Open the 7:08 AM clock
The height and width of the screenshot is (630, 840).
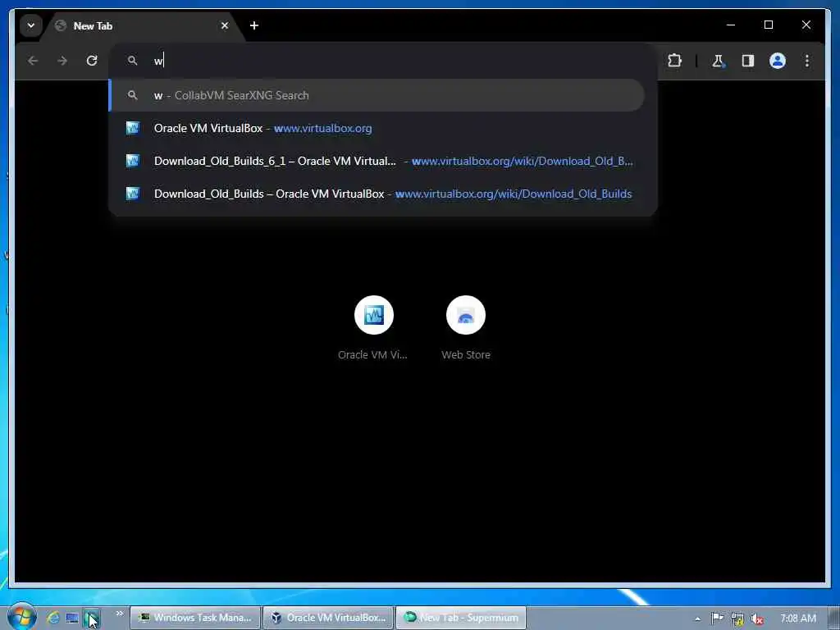798,619
